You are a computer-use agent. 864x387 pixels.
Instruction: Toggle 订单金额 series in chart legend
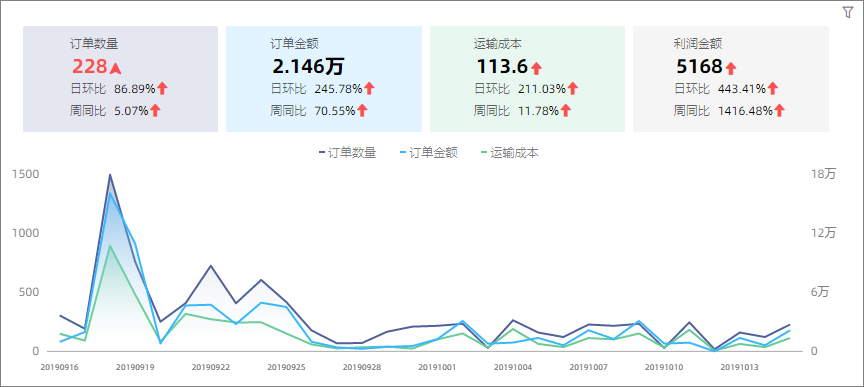429,153
